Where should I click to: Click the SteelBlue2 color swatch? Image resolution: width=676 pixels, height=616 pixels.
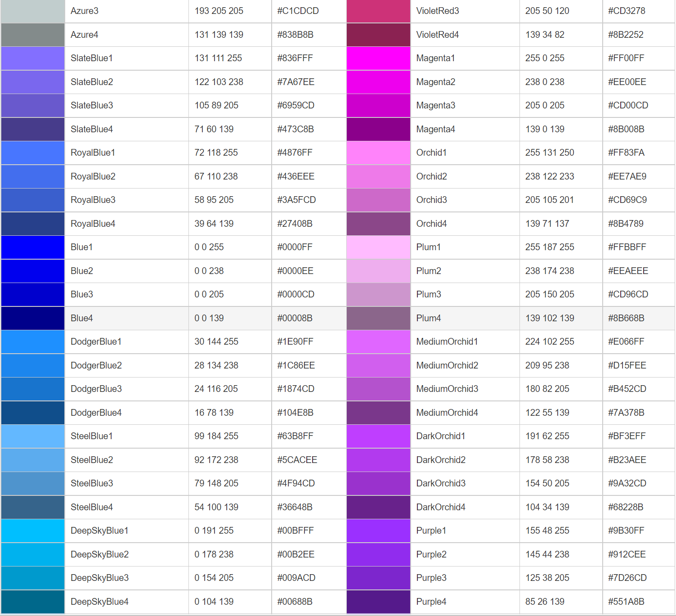(32, 460)
